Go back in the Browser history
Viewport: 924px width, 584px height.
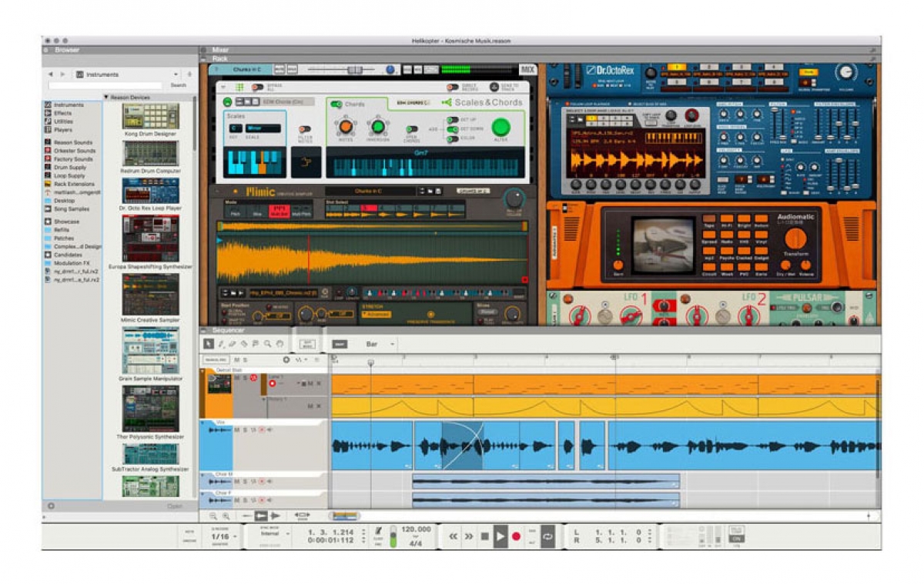click(x=51, y=75)
